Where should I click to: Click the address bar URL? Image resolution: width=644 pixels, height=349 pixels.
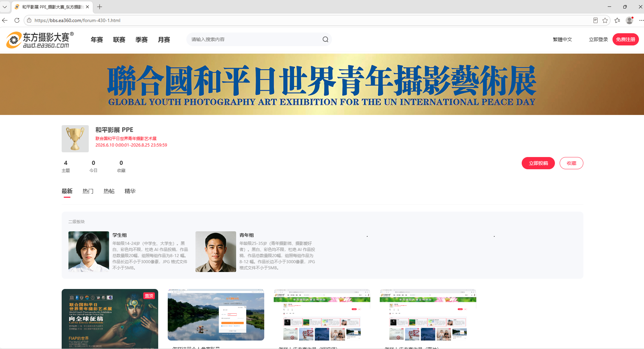[77, 20]
